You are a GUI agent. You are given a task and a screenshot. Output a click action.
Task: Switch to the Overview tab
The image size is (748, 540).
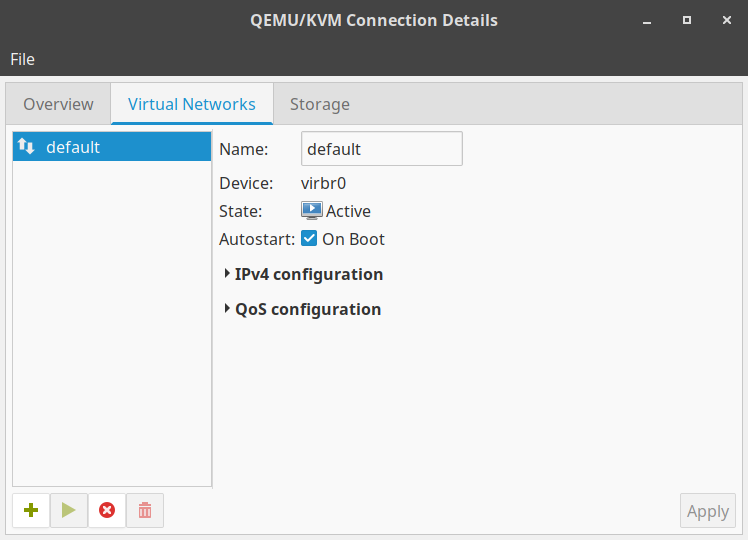(58, 104)
